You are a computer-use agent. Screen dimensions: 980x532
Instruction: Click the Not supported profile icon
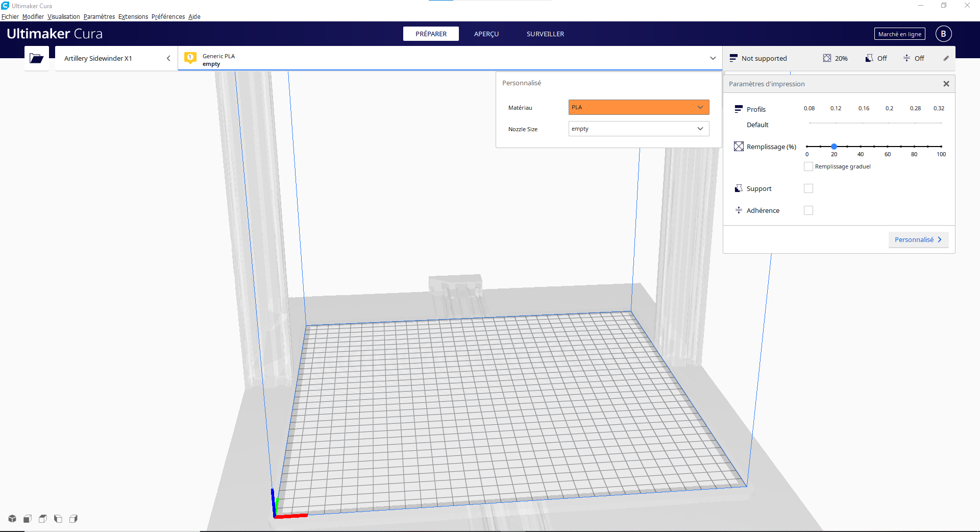(x=733, y=58)
